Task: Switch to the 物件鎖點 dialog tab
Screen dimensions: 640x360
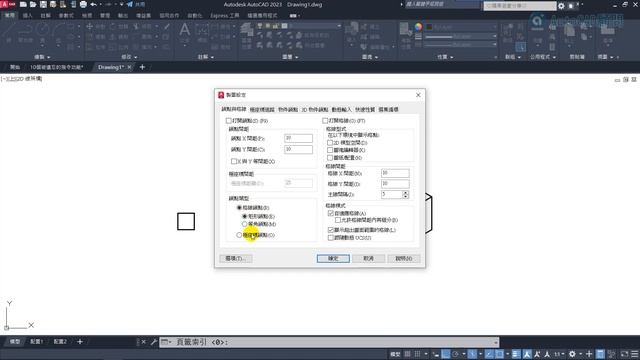Action: pyautogui.click(x=288, y=110)
